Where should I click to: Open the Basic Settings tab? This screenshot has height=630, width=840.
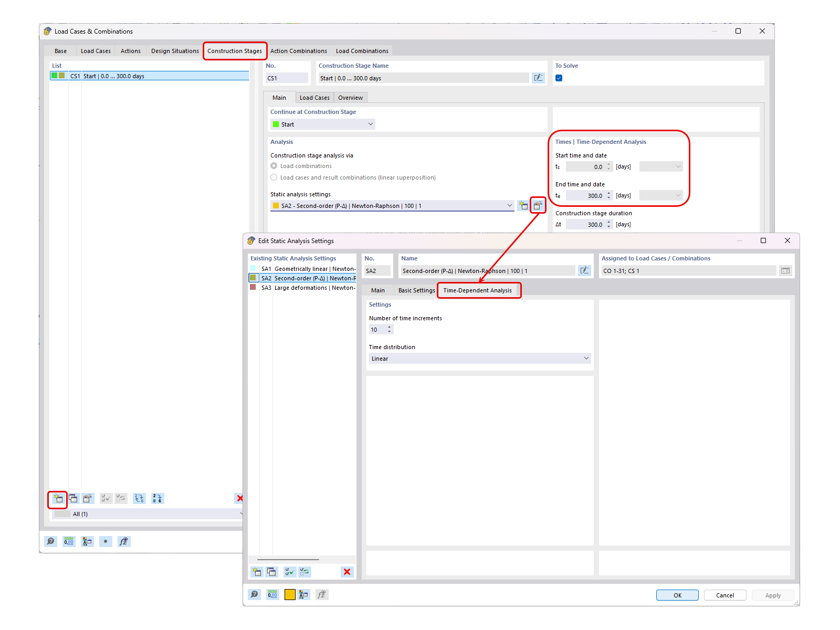coord(416,290)
